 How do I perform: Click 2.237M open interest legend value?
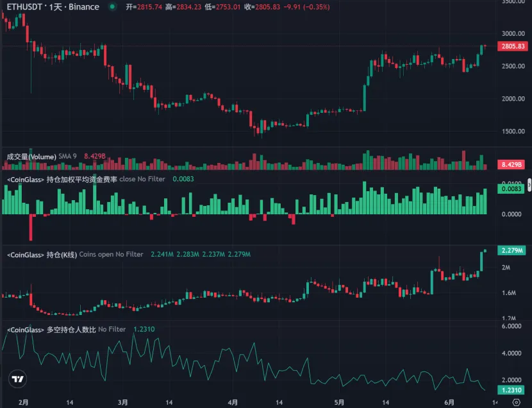tap(213, 254)
